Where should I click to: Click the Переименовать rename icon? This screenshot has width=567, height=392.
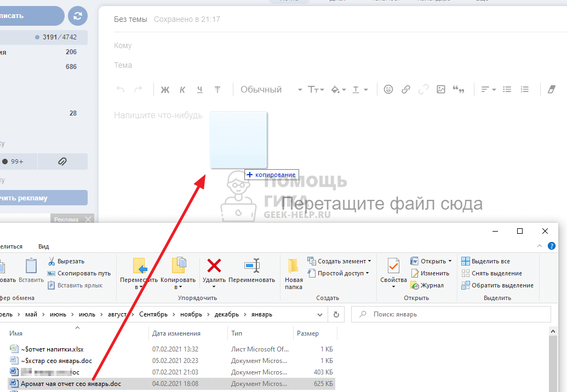click(x=252, y=266)
